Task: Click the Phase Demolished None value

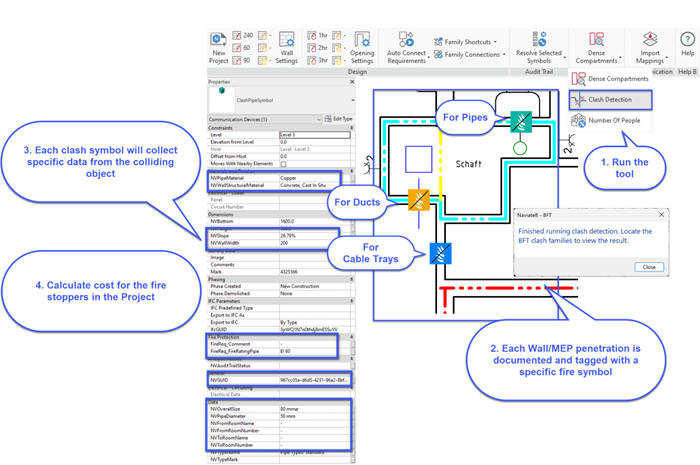Action: click(x=315, y=294)
